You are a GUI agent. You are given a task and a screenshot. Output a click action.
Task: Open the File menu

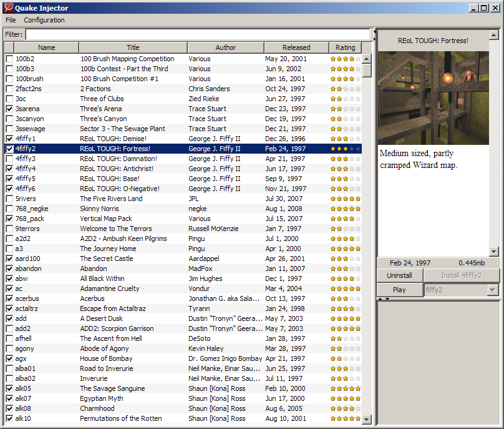click(11, 20)
